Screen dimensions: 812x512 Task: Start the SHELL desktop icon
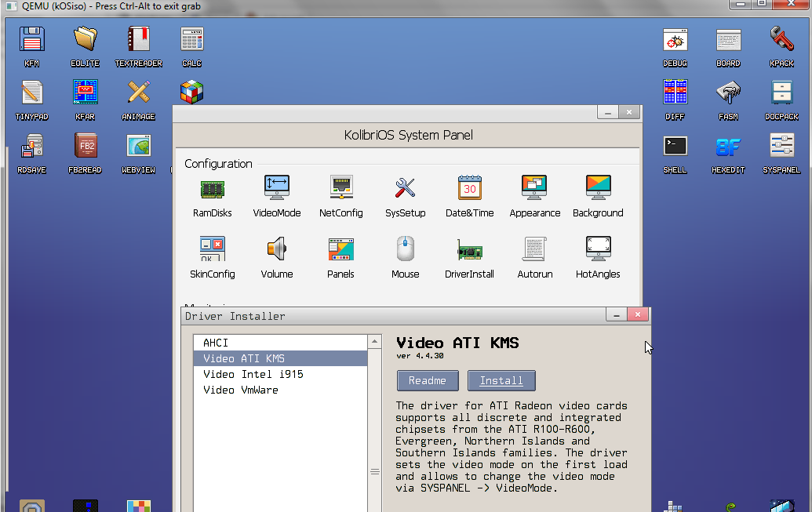[675, 147]
